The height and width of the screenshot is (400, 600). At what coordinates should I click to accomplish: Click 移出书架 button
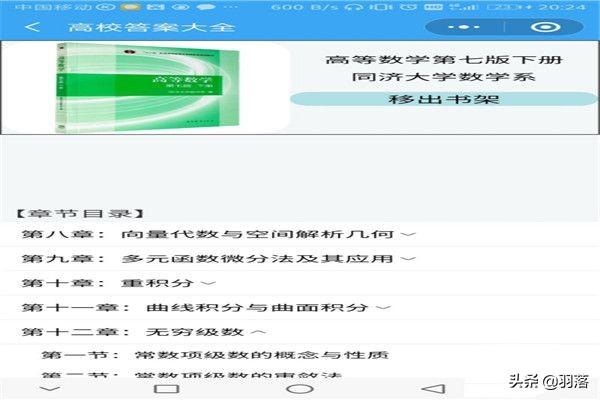coord(443,99)
